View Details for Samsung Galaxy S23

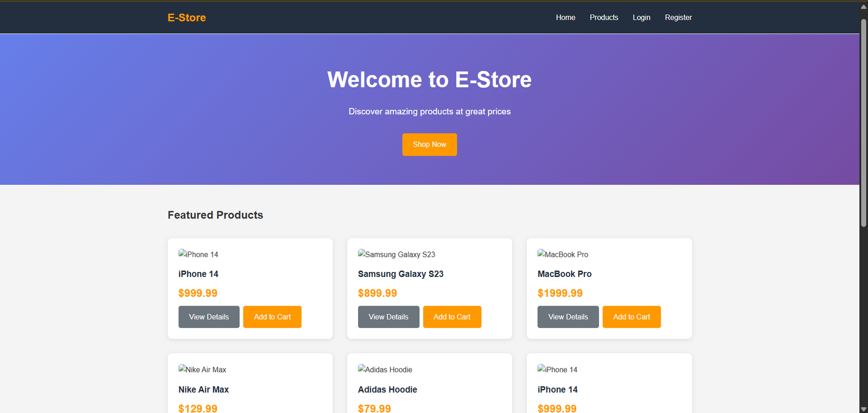pyautogui.click(x=388, y=317)
